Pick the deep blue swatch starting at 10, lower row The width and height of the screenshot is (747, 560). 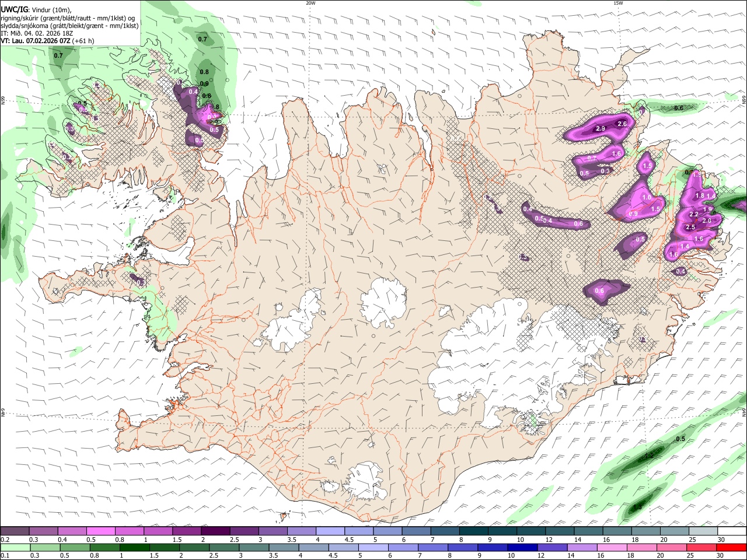tap(523, 547)
